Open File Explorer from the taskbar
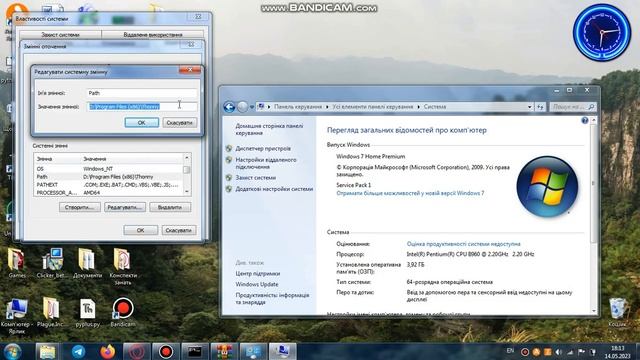The image size is (640, 360). click(47, 351)
